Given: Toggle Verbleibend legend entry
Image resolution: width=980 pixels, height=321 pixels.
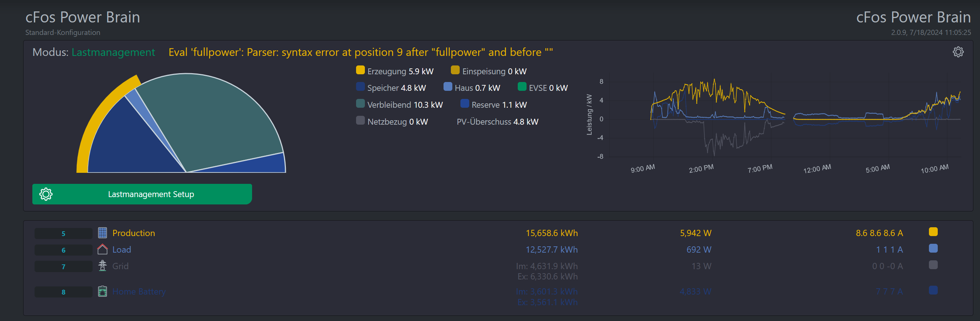Looking at the screenshot, I should click(x=399, y=105).
